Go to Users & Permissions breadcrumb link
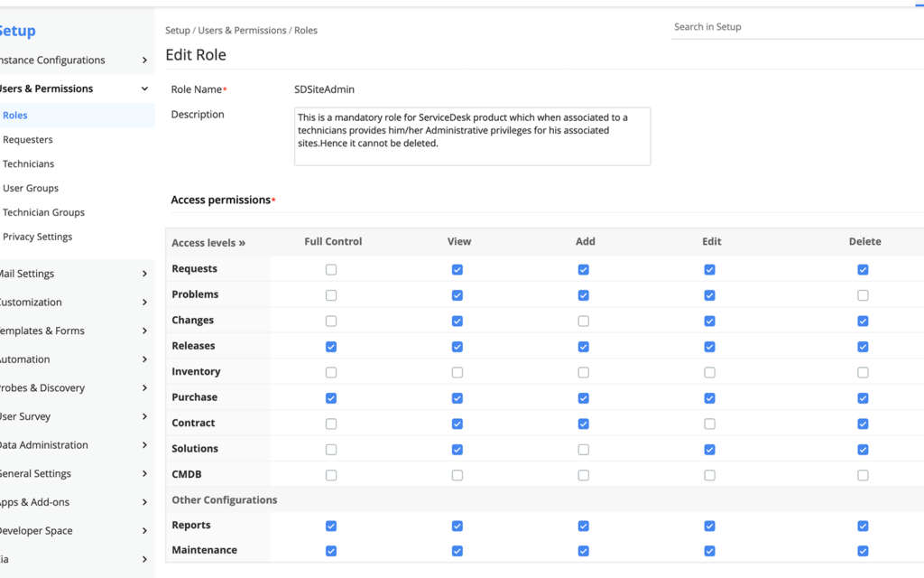This screenshot has width=924, height=578. click(x=242, y=30)
